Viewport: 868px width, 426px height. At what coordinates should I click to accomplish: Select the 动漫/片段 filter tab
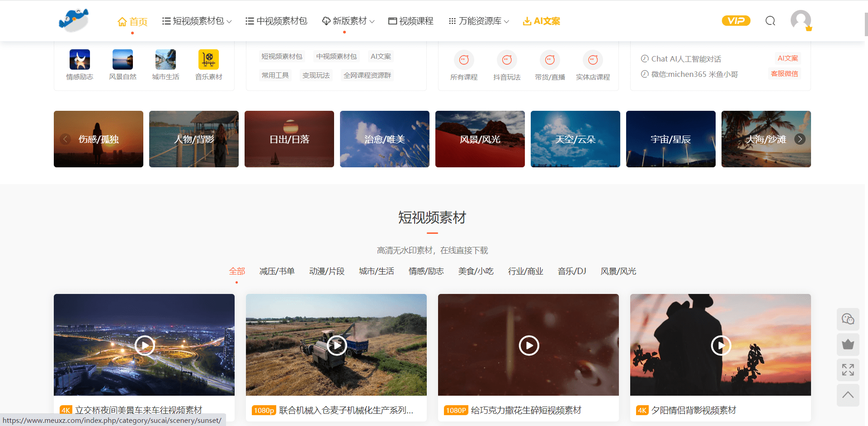tap(327, 271)
